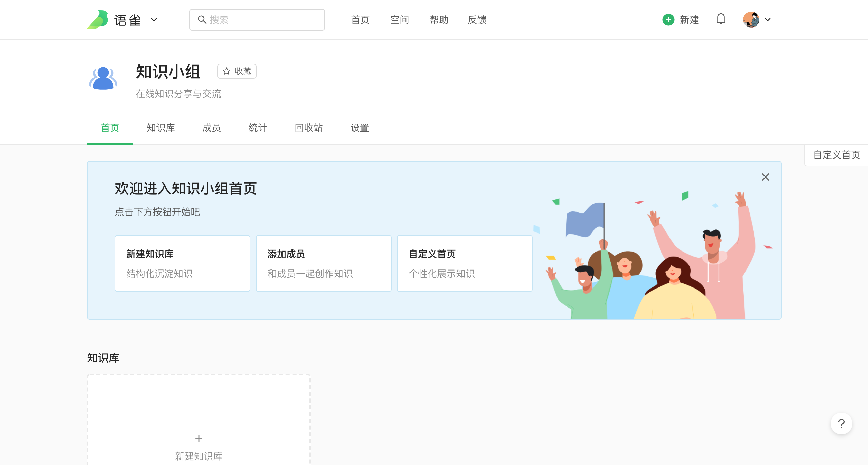Open notifications bell icon

(x=721, y=19)
